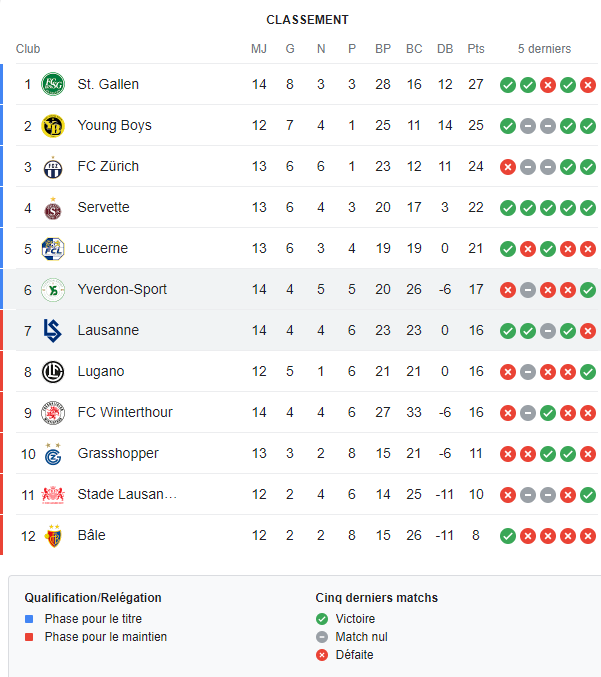Click the blue 'Phase pour le titre' swatch

tap(30, 619)
